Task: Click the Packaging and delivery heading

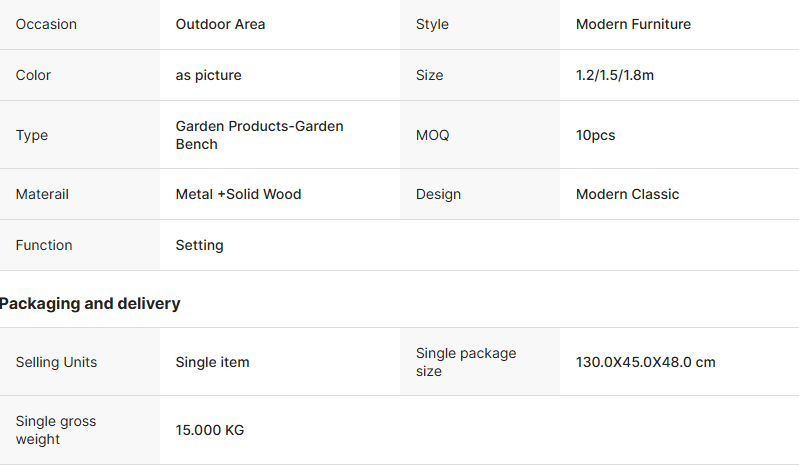Action: tap(90, 304)
